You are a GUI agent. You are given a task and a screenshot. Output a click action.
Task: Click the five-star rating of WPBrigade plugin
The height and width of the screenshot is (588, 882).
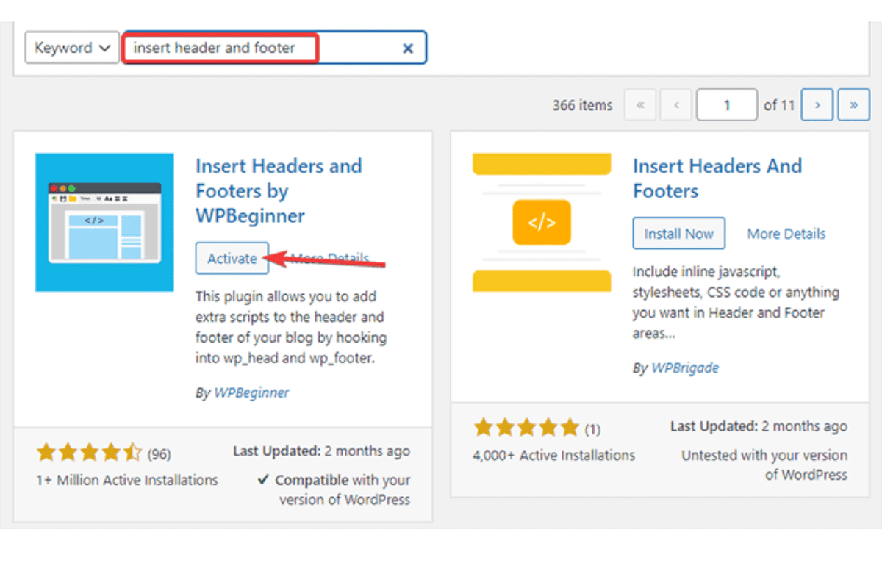[x=526, y=427]
